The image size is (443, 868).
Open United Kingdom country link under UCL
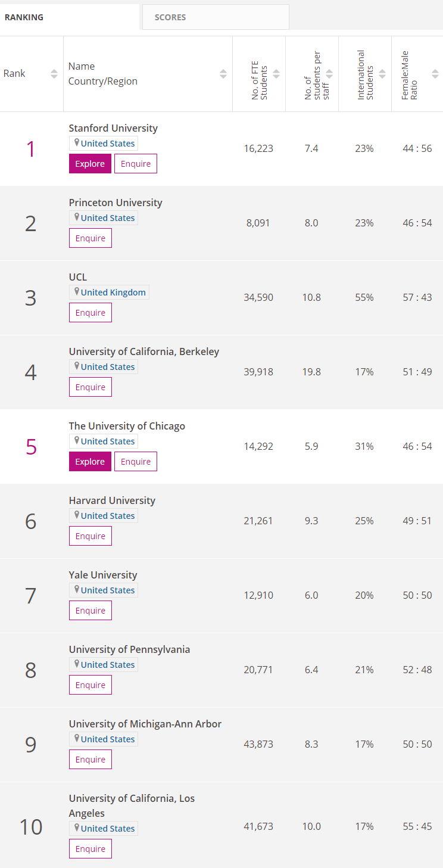113,293
